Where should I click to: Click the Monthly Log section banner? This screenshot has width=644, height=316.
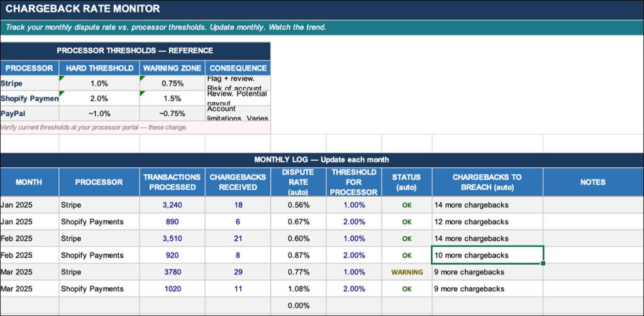click(x=321, y=160)
